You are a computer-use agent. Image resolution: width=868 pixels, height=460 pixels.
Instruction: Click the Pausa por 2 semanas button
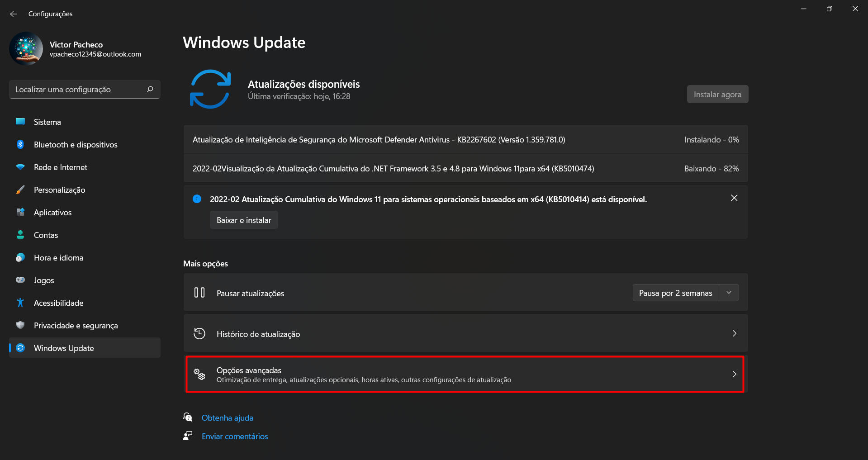click(x=676, y=293)
